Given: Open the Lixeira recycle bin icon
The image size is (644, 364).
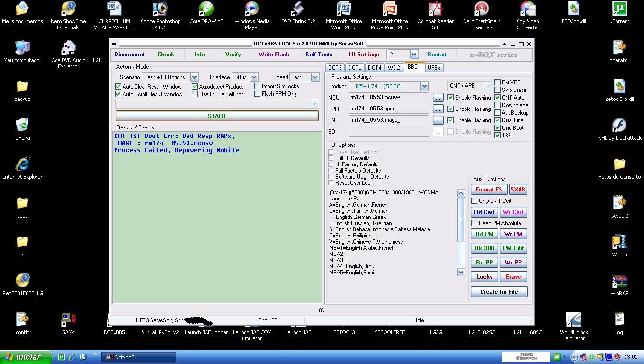Looking at the screenshot, I should 22,129.
